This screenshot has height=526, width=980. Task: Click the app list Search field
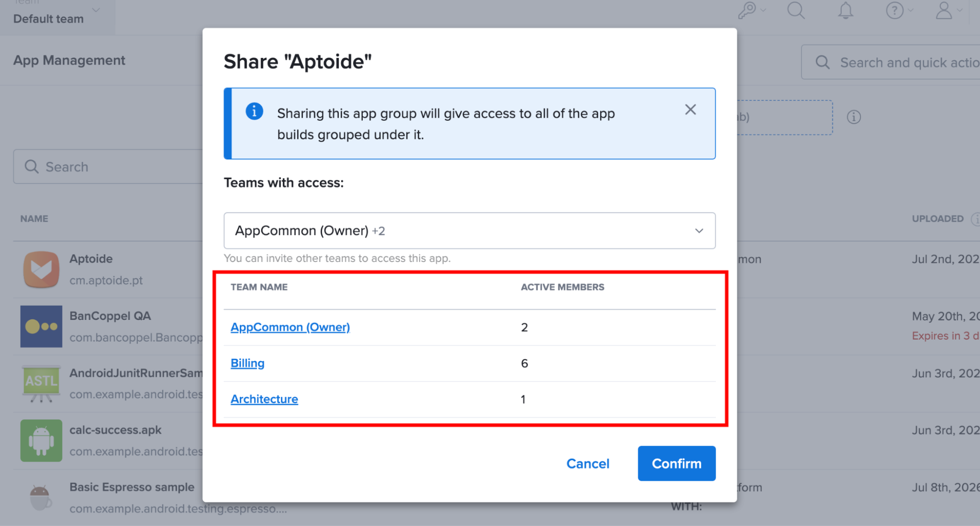pos(108,167)
